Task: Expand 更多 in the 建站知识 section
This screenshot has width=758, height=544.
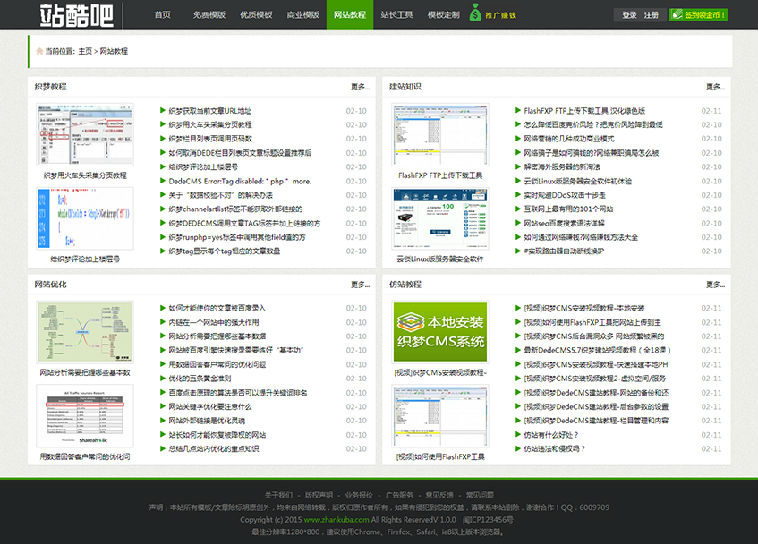Action: click(x=713, y=87)
